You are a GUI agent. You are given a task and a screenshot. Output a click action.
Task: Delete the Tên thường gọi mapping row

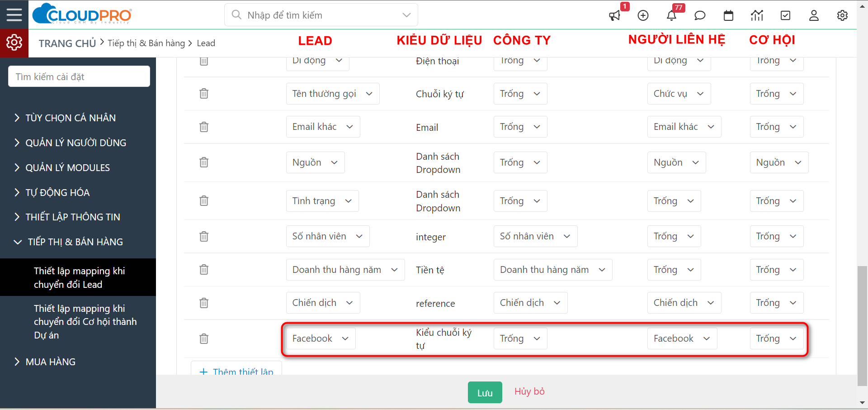click(x=204, y=94)
